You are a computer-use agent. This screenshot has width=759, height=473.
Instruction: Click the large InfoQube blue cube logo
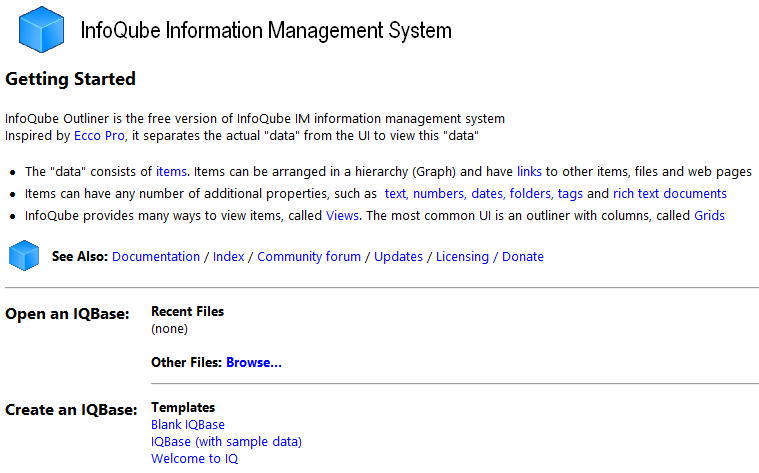click(41, 30)
